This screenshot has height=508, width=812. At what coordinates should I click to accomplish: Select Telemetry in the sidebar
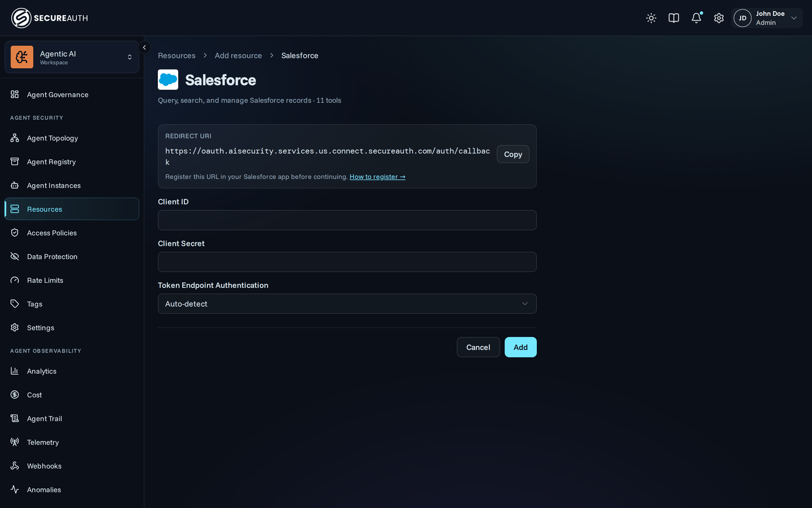tap(72, 442)
